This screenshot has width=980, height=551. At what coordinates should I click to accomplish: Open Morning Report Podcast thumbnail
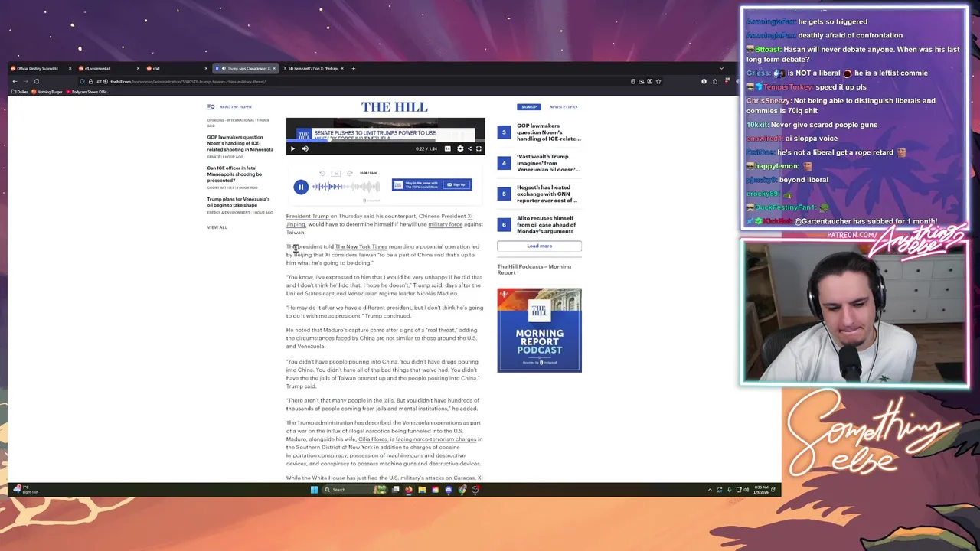pyautogui.click(x=539, y=330)
